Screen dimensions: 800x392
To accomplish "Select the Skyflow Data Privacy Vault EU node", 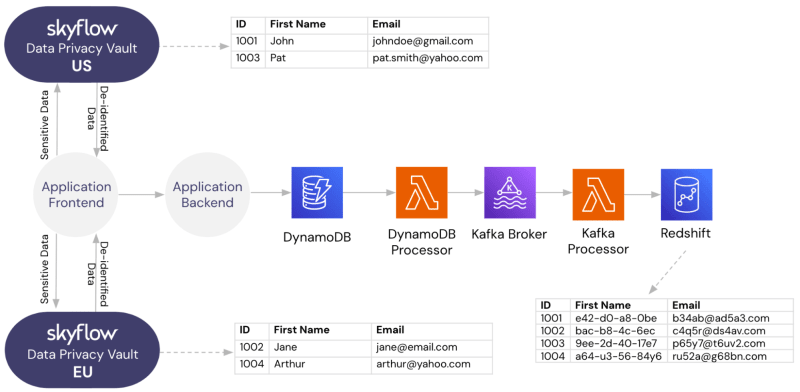I will pyautogui.click(x=82, y=350).
